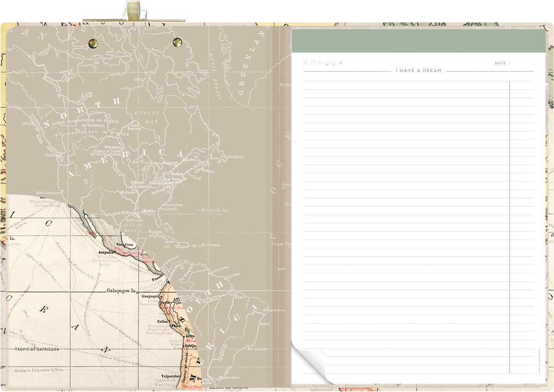Image resolution: width=554 pixels, height=392 pixels.
Task: Choose the rain cloud weather icon
Action: 327,63
